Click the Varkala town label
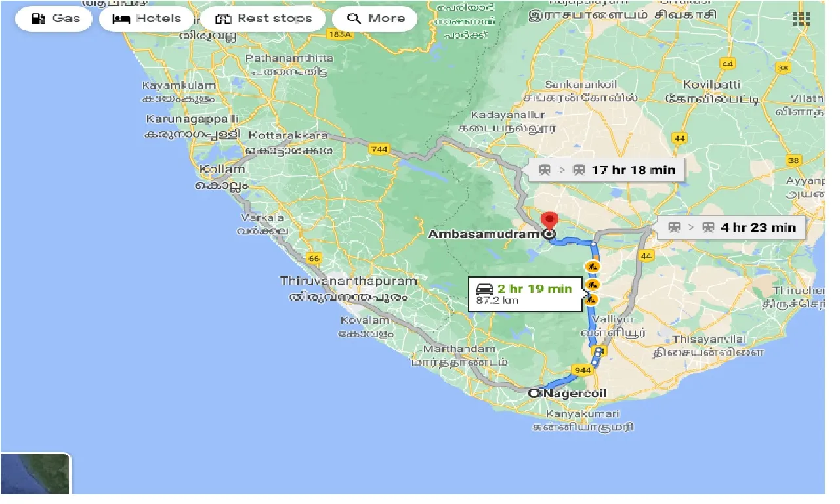The image size is (840, 504). click(263, 224)
